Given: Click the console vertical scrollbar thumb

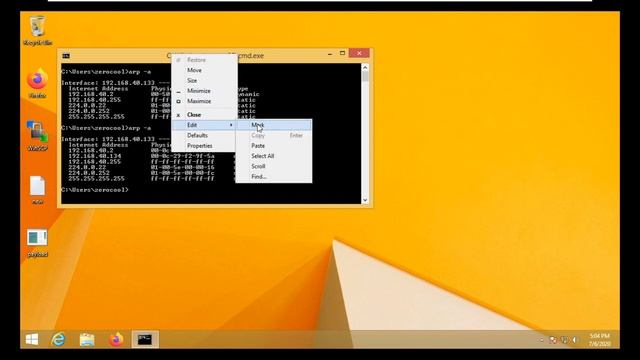Looking at the screenshot, I should pyautogui.click(x=365, y=76).
